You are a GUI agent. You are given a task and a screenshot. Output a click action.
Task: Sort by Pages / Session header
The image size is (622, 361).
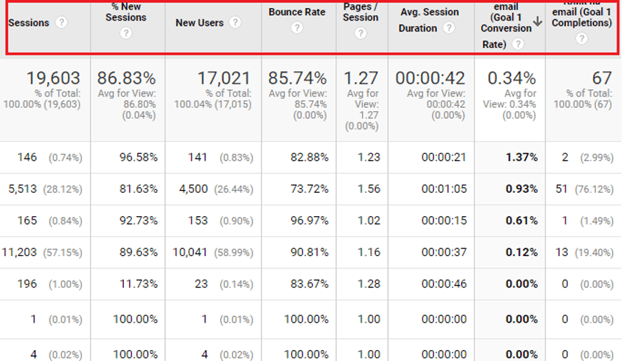pos(360,12)
